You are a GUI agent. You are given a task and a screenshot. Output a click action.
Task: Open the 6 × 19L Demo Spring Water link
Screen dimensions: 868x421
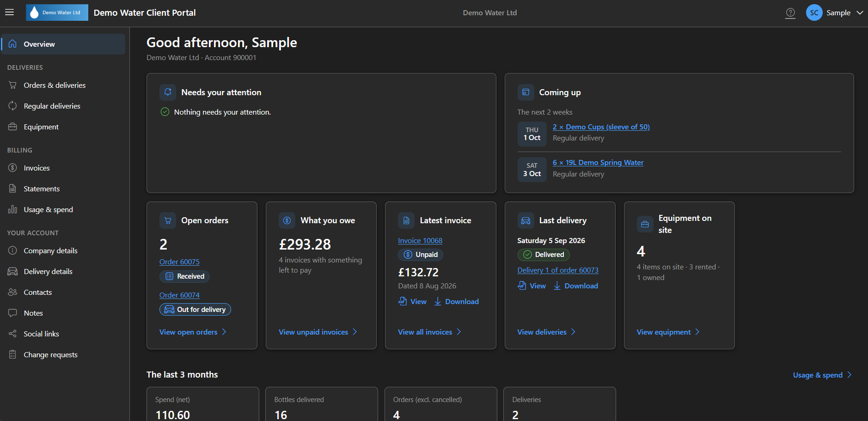(x=598, y=163)
